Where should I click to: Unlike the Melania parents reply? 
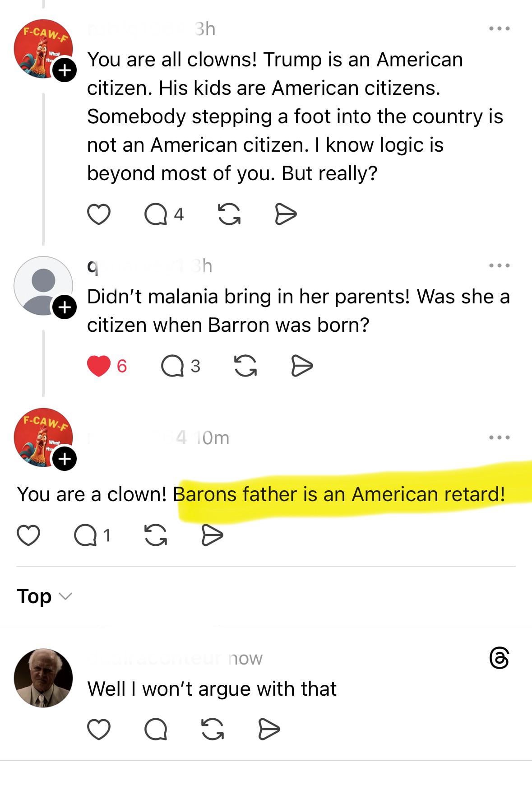point(98,366)
